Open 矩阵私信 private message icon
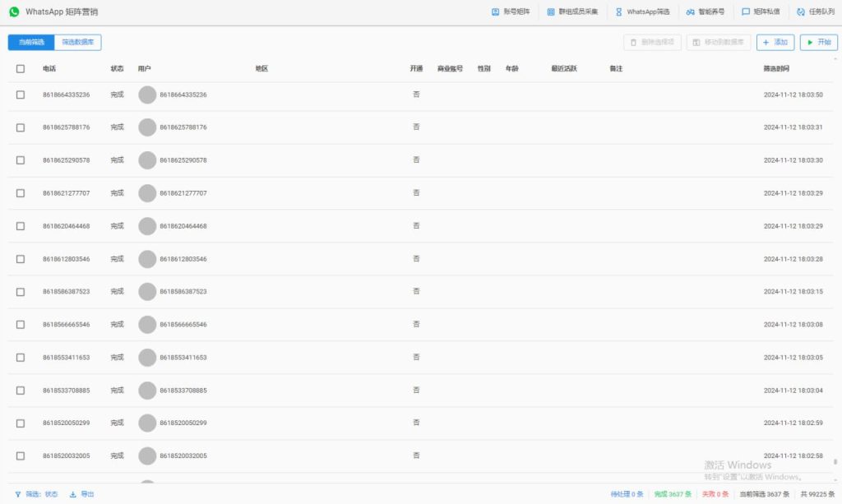Image resolution: width=842 pixels, height=504 pixels. (x=746, y=12)
